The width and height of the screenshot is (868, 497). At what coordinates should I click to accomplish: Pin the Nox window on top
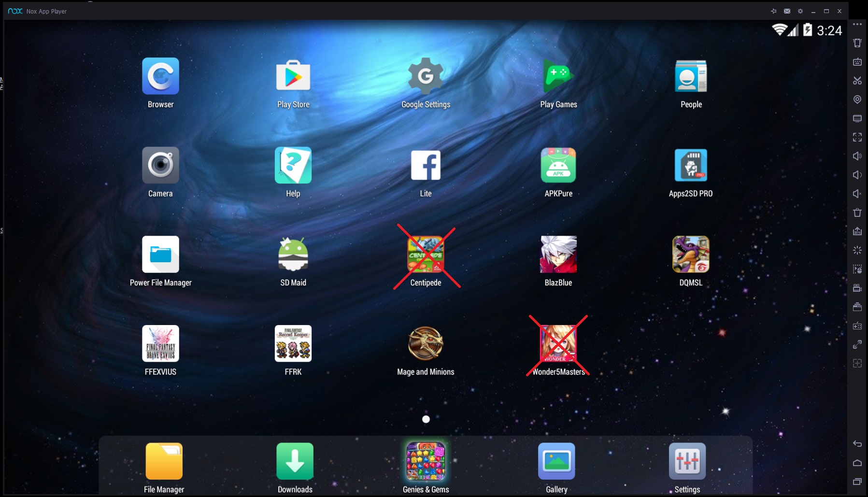tap(774, 11)
